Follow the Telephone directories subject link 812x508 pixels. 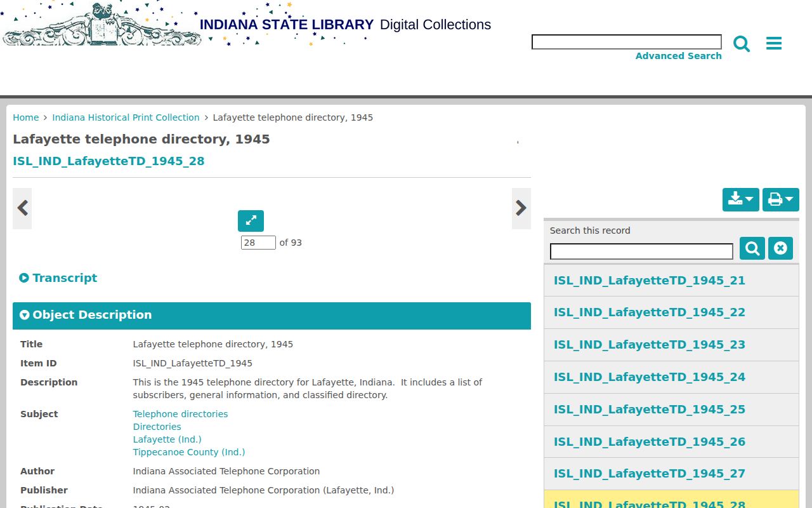180,414
